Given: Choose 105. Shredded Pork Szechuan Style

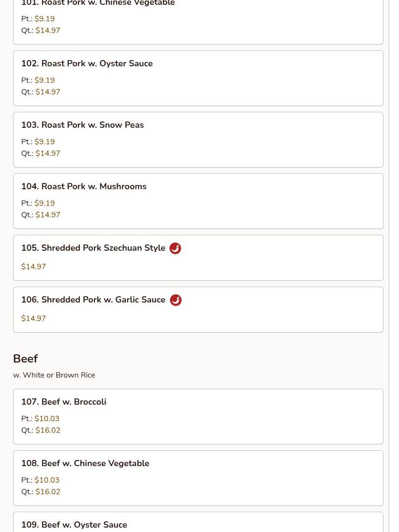Looking at the screenshot, I should pyautogui.click(x=198, y=258).
